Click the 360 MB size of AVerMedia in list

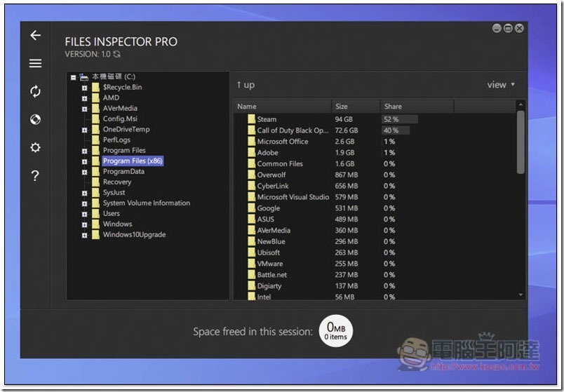click(347, 231)
